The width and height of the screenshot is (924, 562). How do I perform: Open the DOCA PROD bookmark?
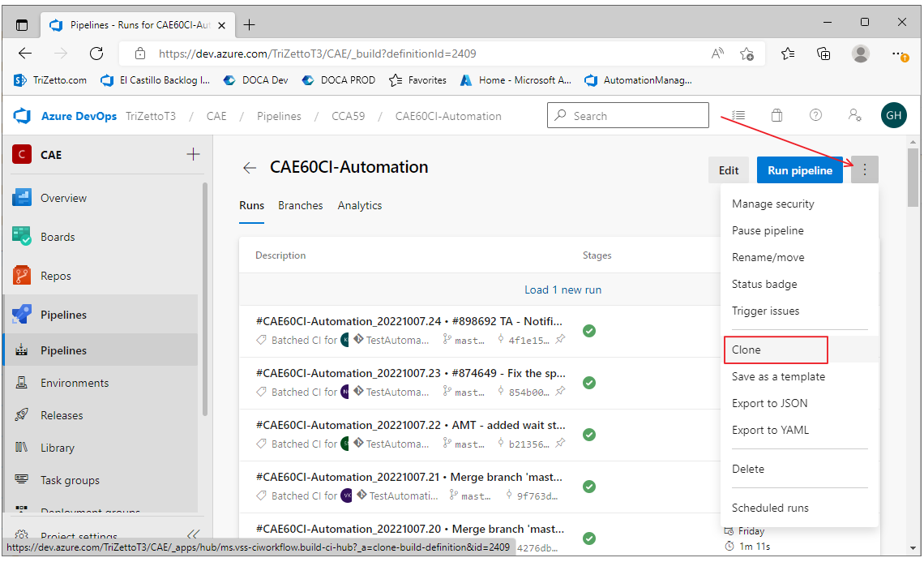coord(339,80)
